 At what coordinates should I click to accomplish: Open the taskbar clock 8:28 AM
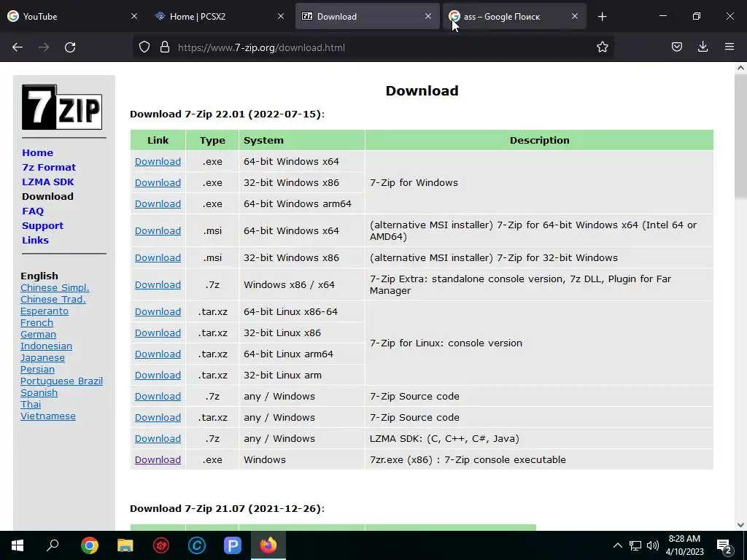click(684, 545)
